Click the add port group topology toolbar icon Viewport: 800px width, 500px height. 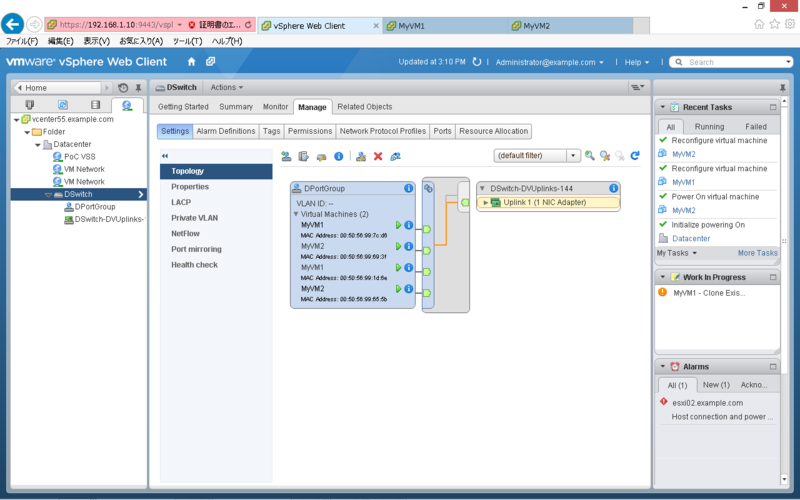(286, 156)
